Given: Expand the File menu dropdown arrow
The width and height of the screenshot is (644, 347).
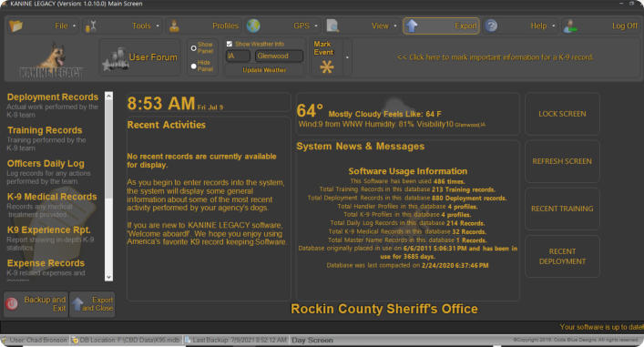Looking at the screenshot, I should coord(75,26).
